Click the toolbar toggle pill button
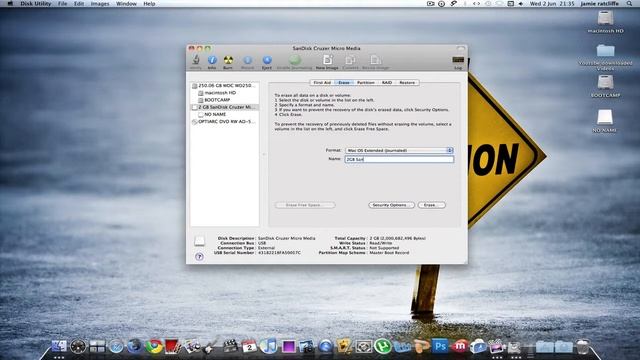640x360 pixels. pos(460,49)
